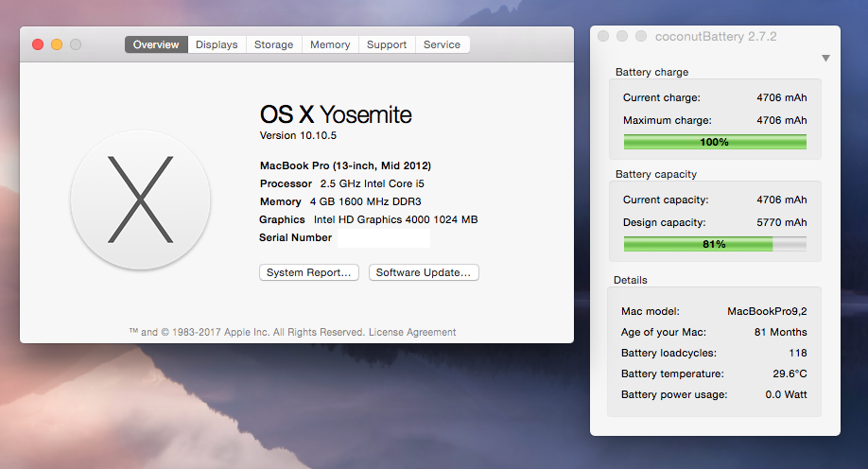Click the coconutBattery 2.7.2 window title

point(716,37)
